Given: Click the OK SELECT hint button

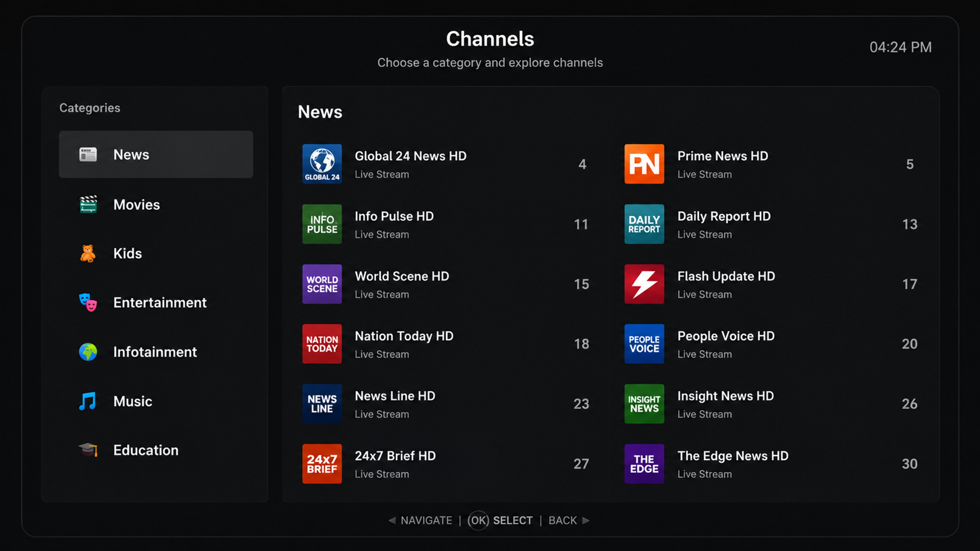Looking at the screenshot, I should tap(500, 520).
